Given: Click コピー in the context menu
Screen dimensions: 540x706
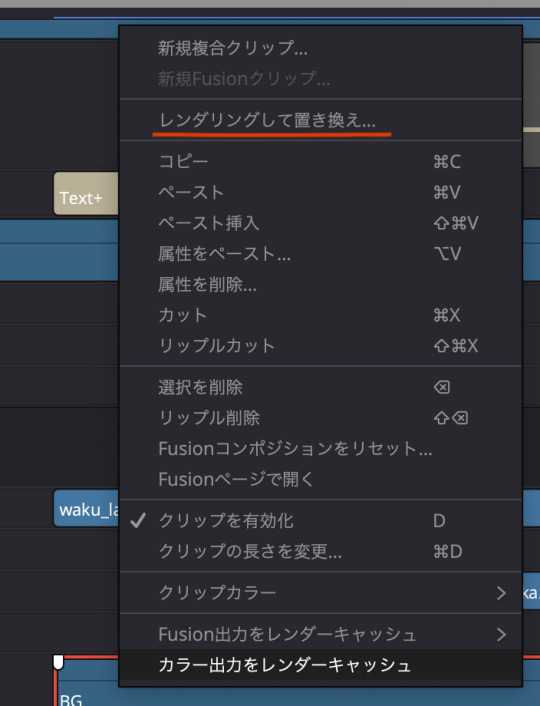Looking at the screenshot, I should pyautogui.click(x=320, y=162).
